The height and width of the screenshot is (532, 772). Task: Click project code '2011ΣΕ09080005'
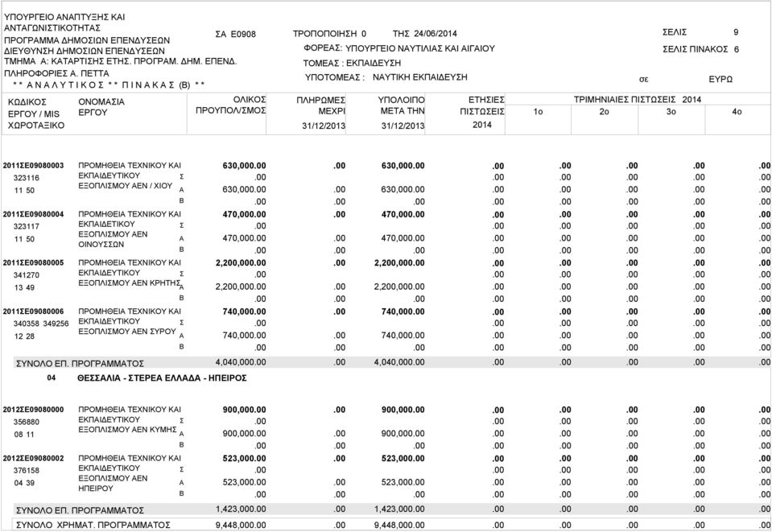click(x=34, y=262)
